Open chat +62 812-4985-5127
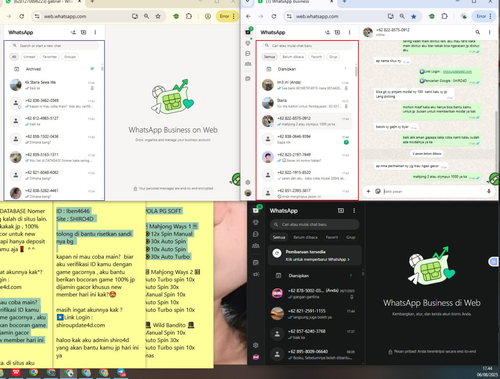 [53, 121]
